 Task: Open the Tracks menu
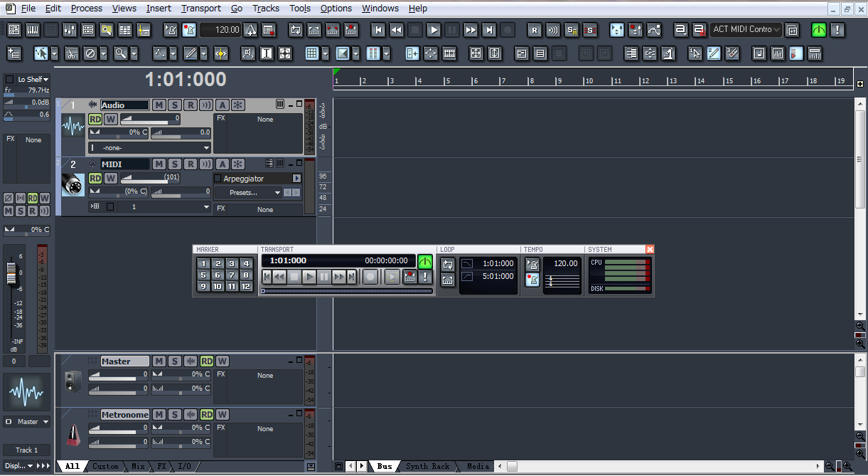pyautogui.click(x=266, y=9)
